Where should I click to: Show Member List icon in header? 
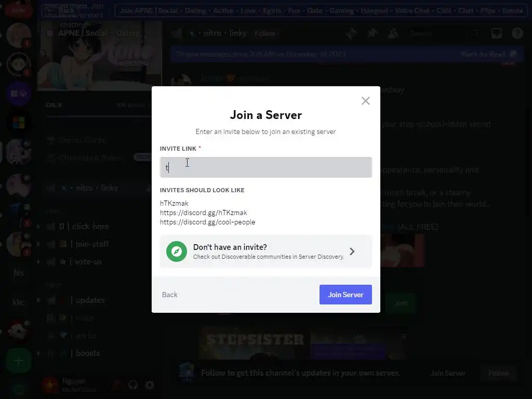tap(393, 33)
